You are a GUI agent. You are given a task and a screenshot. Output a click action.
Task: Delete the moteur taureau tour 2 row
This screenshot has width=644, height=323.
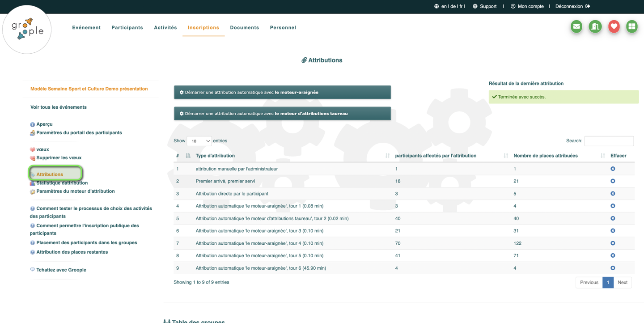coord(613,218)
